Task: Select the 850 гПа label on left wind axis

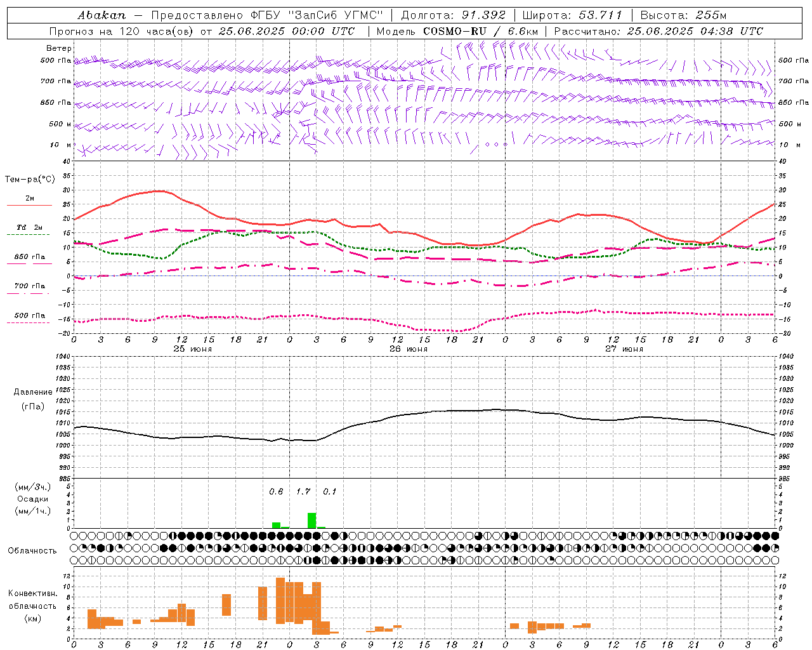Action: click(x=56, y=102)
